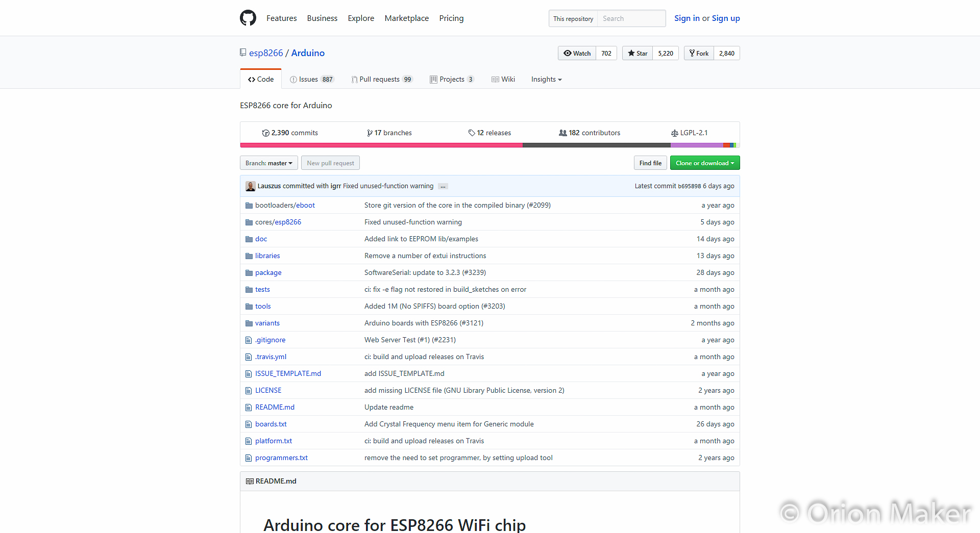The height and width of the screenshot is (533, 980).
Task: Click the commits history clock icon
Action: [265, 133]
